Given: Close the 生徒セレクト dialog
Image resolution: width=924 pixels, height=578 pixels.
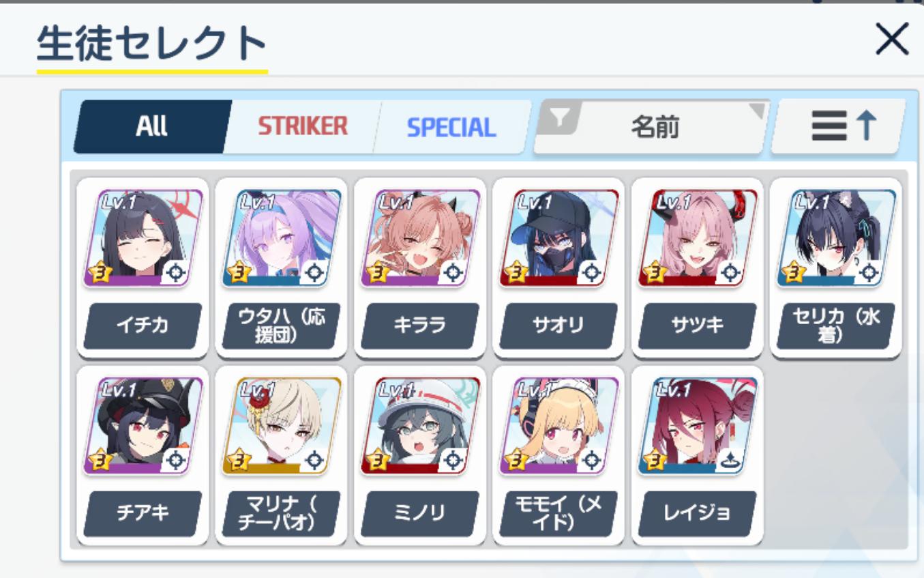Looking at the screenshot, I should [x=892, y=39].
